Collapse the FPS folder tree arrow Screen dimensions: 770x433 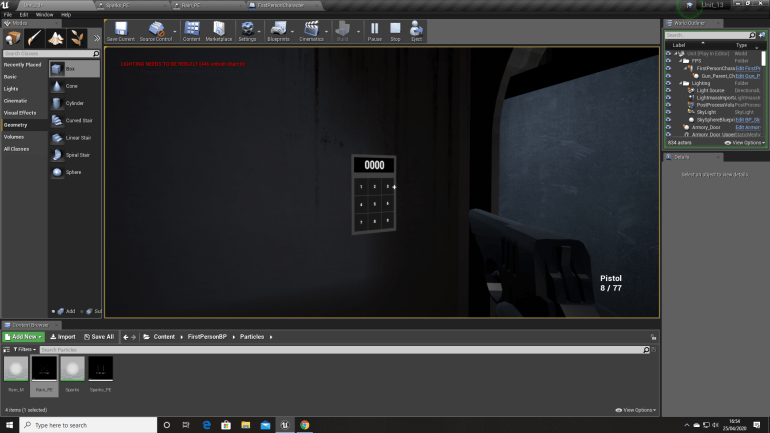[681, 61]
